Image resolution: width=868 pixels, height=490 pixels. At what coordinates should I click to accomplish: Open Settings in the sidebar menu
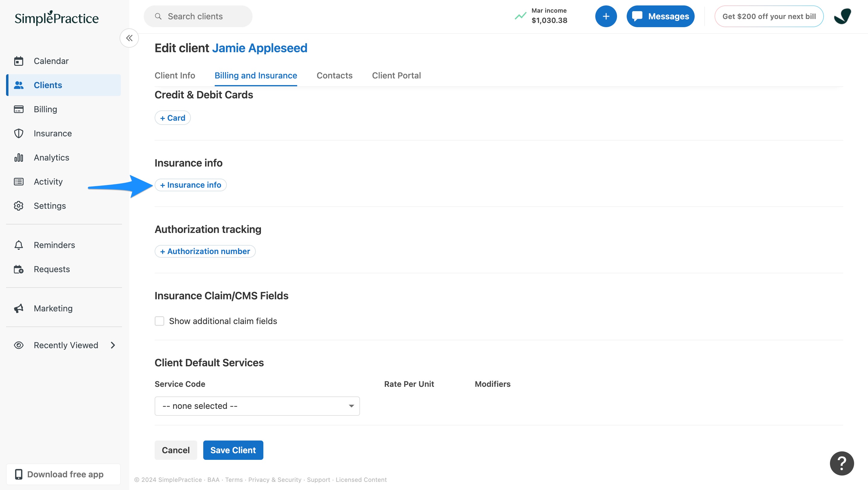(63, 206)
